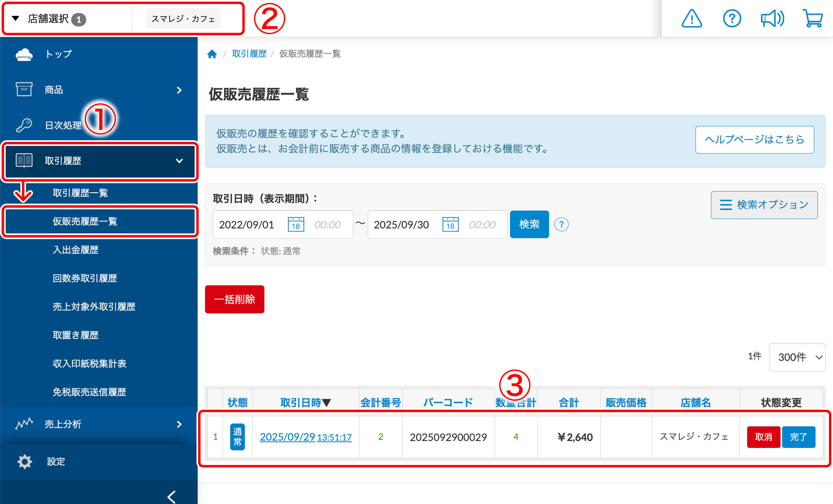Select 入出金履歴 in sidebar
This screenshot has width=833, height=504.
76,250
